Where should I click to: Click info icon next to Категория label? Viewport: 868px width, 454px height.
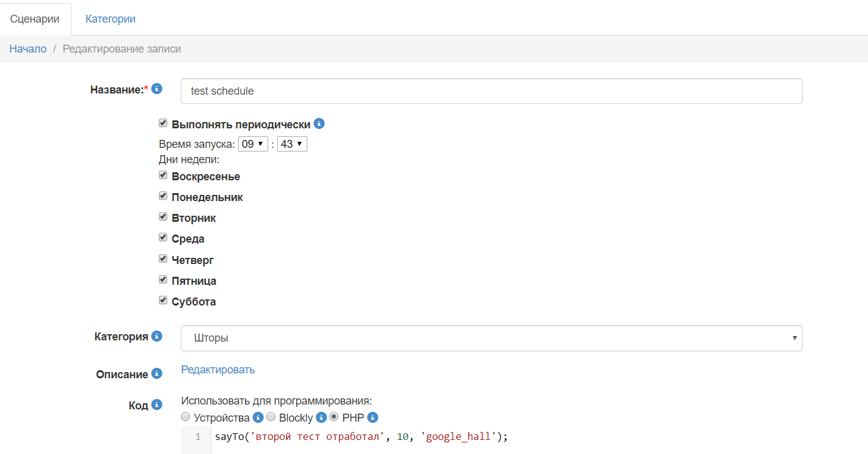click(x=157, y=336)
